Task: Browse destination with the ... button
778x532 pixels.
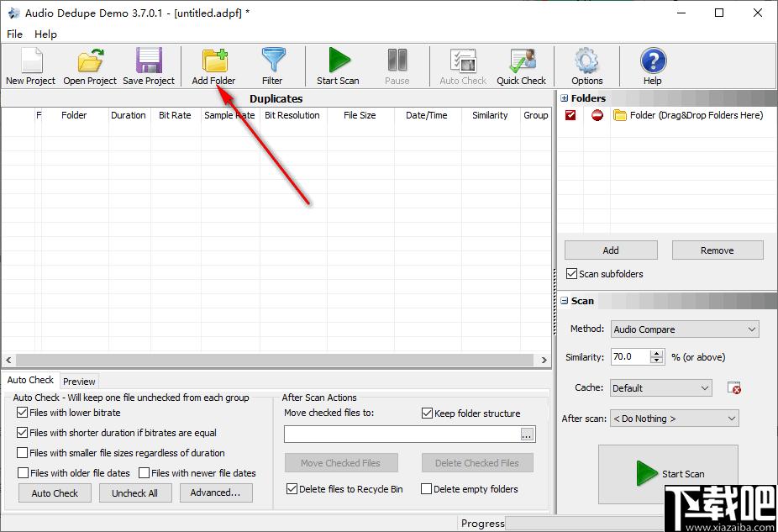Action: click(x=527, y=435)
